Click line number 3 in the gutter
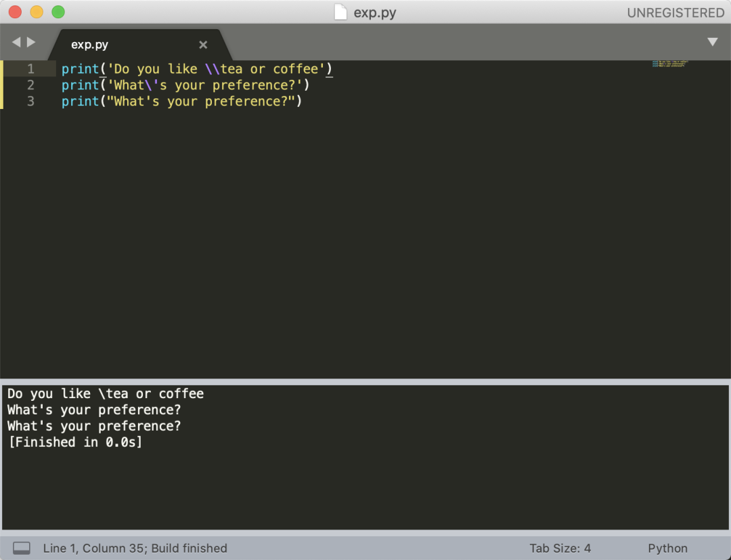 (x=30, y=102)
